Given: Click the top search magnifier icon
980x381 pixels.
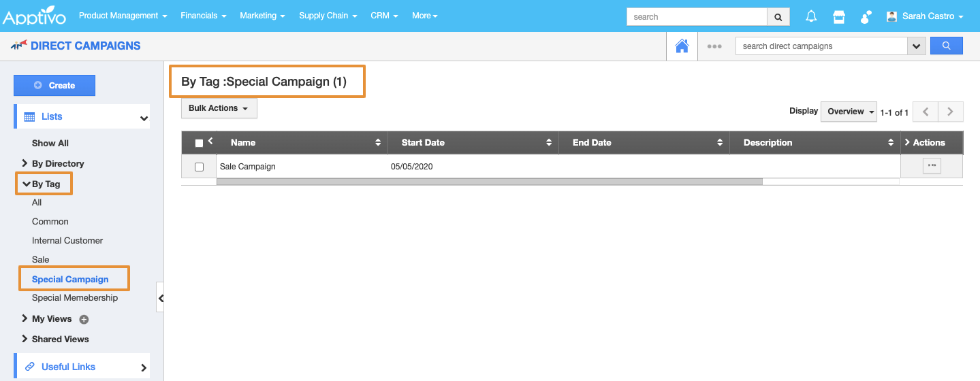Looking at the screenshot, I should [x=778, y=16].
